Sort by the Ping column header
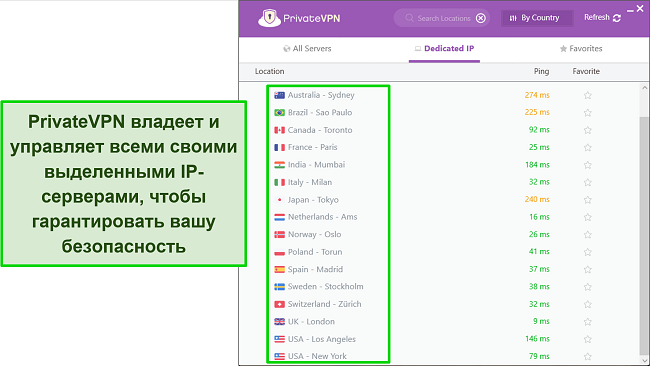This screenshot has height=366, width=650. (541, 71)
